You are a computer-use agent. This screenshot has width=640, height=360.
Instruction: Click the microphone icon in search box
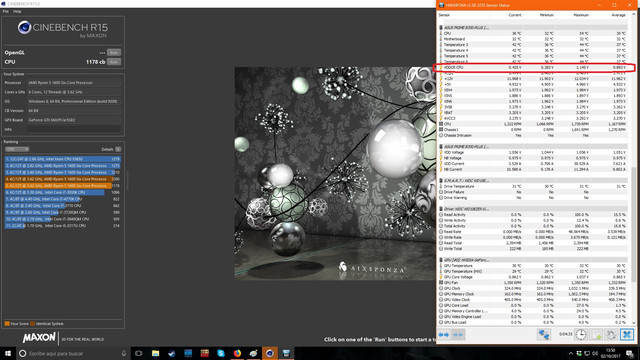(124, 353)
